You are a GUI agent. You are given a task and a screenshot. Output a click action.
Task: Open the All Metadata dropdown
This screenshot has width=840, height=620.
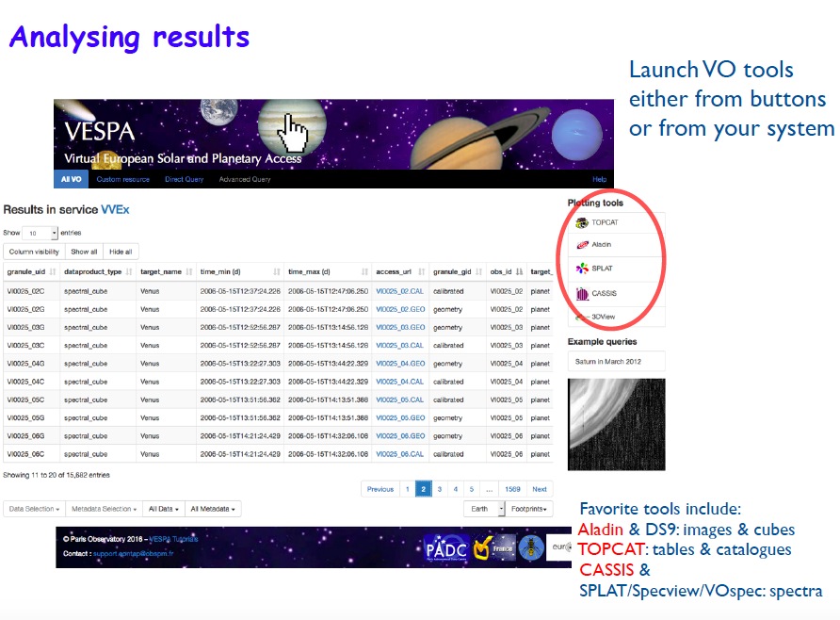click(x=213, y=509)
